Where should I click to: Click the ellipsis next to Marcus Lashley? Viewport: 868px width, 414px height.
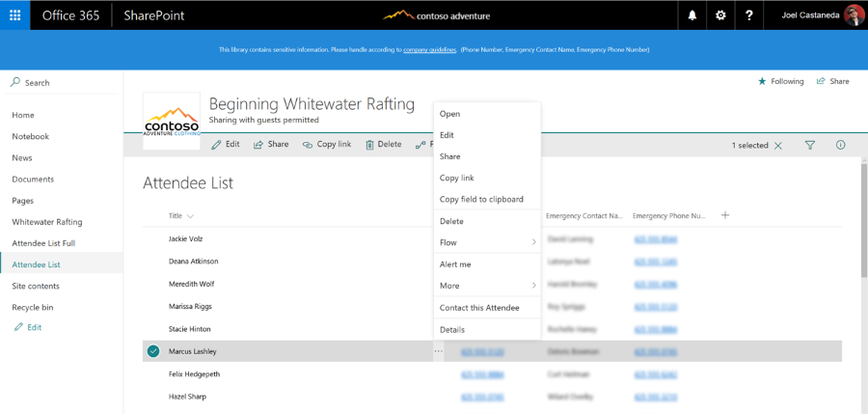click(x=439, y=351)
